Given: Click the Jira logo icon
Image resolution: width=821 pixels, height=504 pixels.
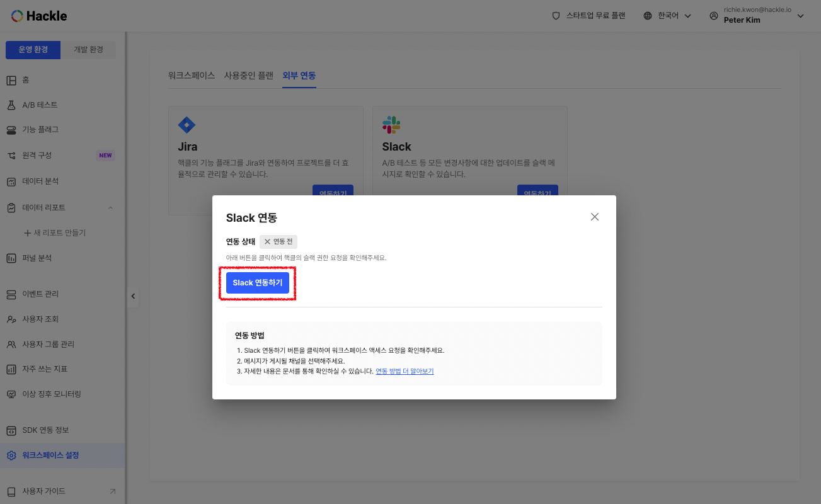Looking at the screenshot, I should [x=187, y=125].
